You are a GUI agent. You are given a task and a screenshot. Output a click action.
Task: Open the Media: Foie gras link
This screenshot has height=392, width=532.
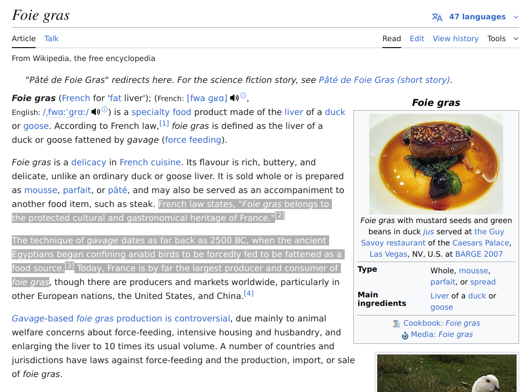442,334
